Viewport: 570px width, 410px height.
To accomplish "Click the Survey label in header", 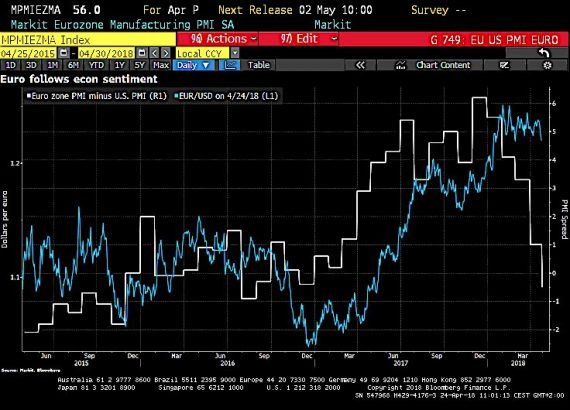I will coord(429,10).
